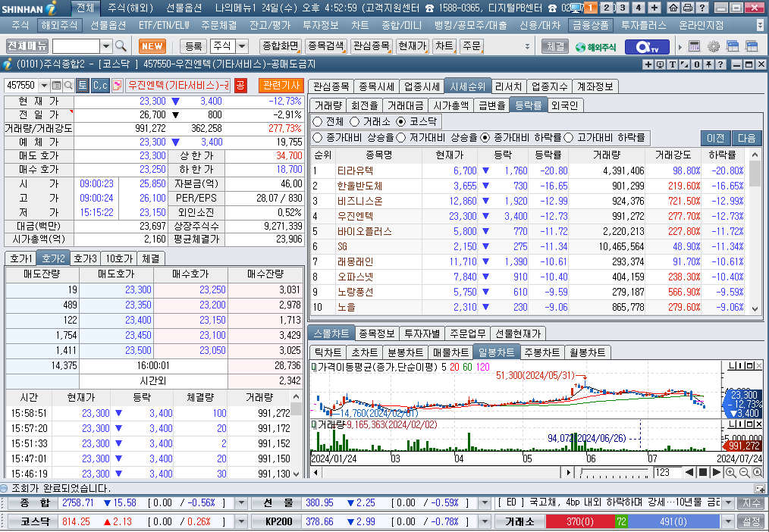
Task: Click the C,c icon button
Action: (x=100, y=85)
